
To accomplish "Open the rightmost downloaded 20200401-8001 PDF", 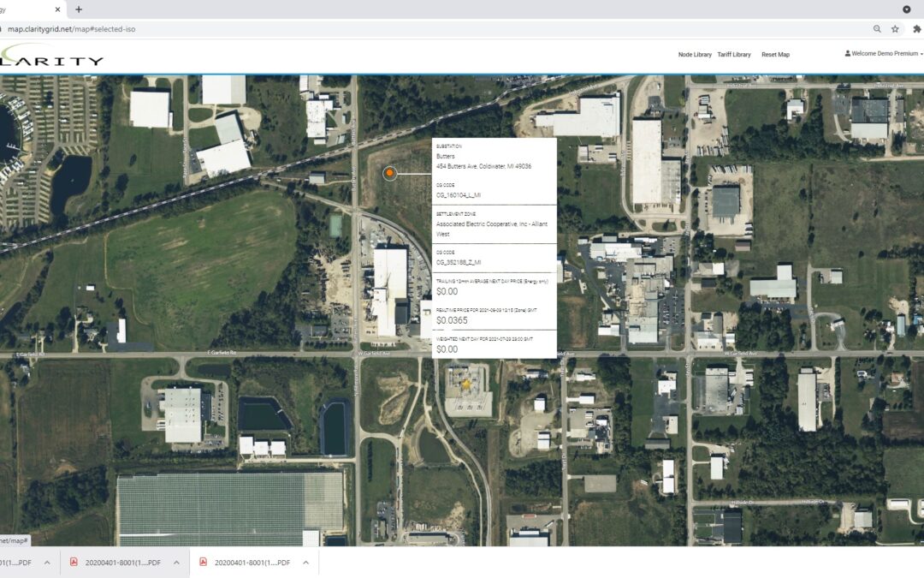I will point(252,563).
